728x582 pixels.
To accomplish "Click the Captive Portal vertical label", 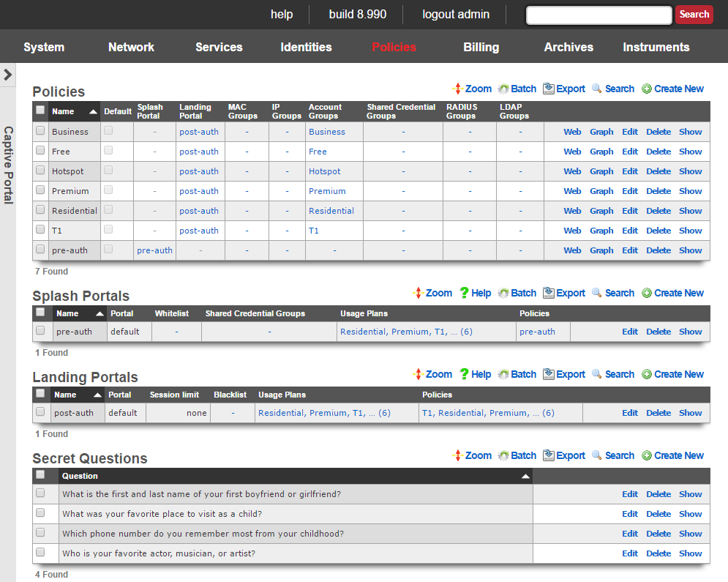I will tap(8, 165).
